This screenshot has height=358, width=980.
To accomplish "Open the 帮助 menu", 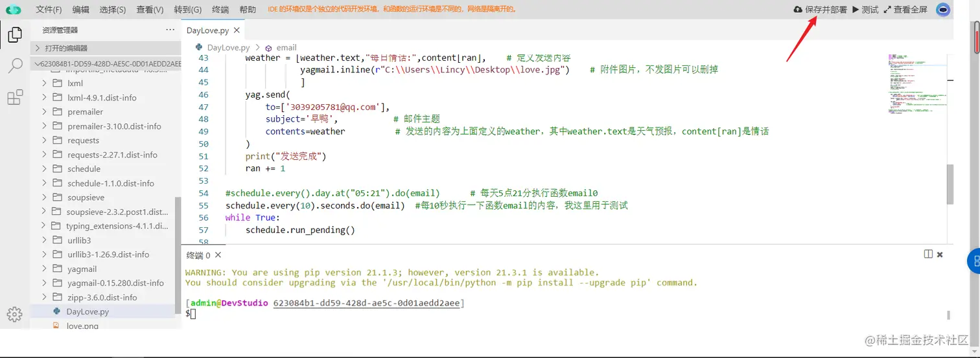I will pos(248,10).
